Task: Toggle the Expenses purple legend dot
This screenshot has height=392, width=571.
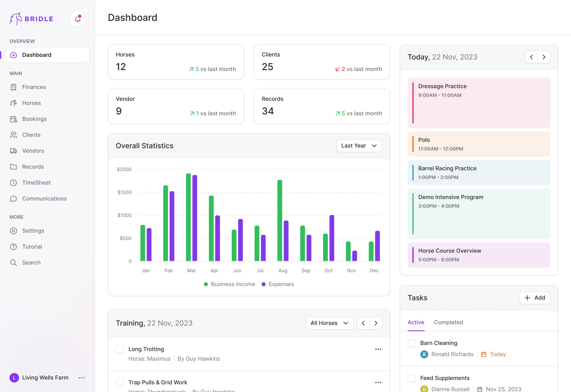Action: click(264, 284)
